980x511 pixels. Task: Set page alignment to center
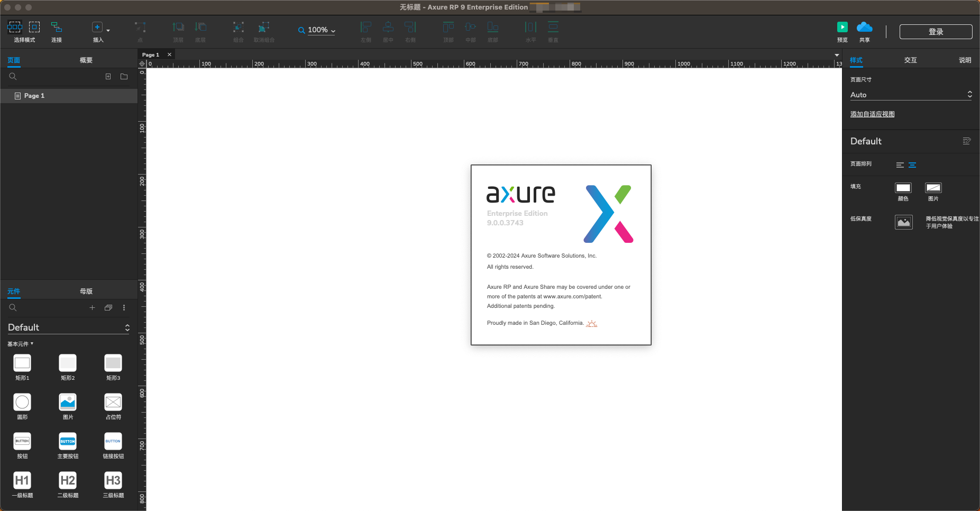pyautogui.click(x=912, y=165)
